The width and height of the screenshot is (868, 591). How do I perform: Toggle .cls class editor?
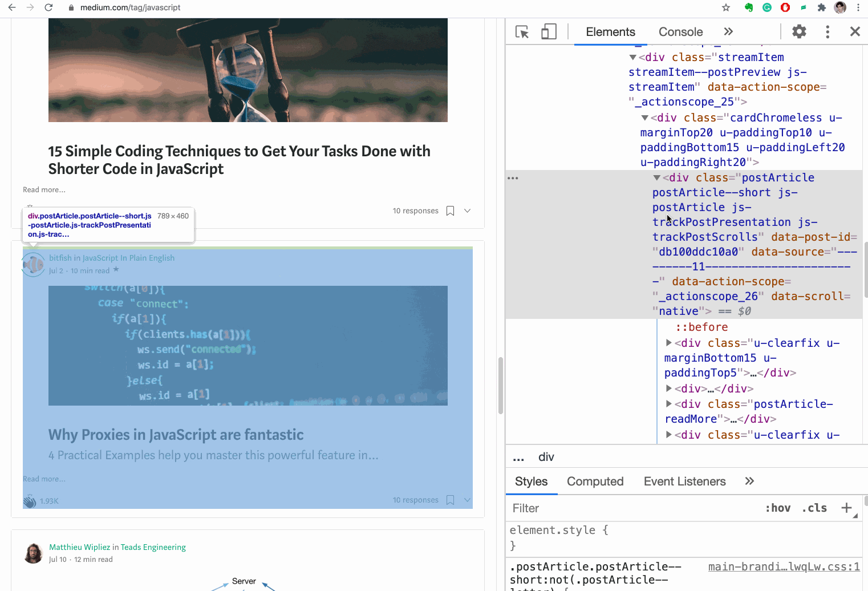point(814,508)
